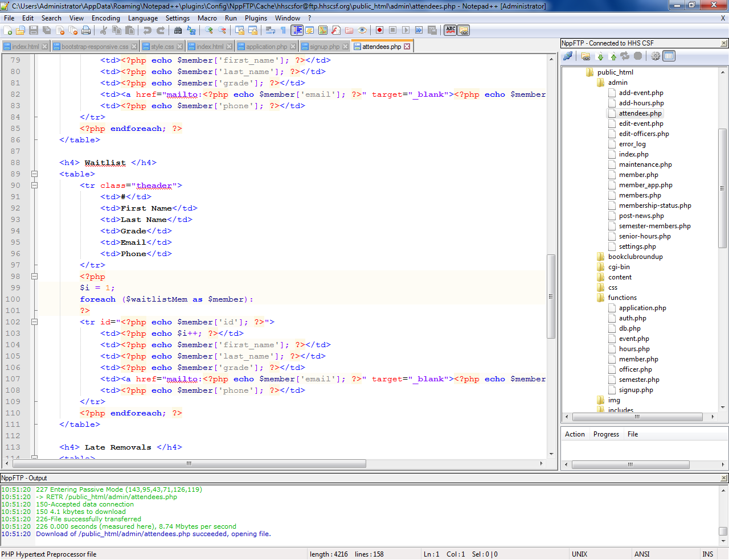Screen dimensions: 729x560
Task: Close the attendees.php tab
Action: (x=407, y=47)
